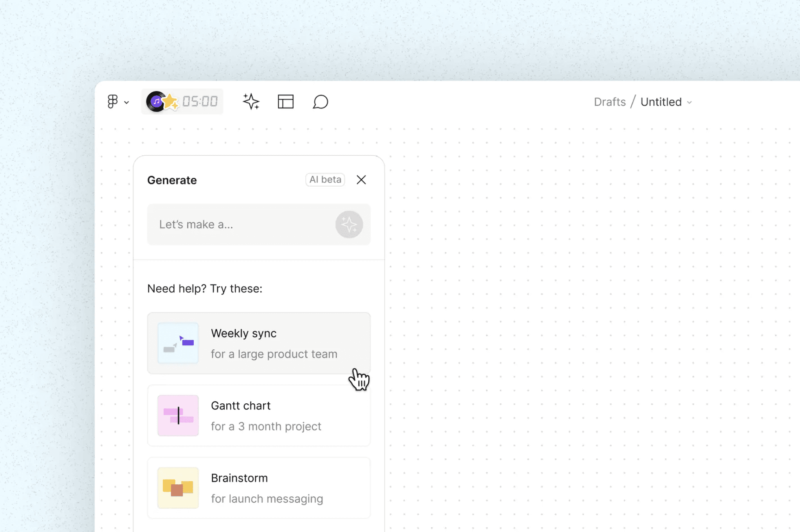Select the Weekly sync suggestion
The height and width of the screenshot is (532, 800).
click(x=274, y=343)
